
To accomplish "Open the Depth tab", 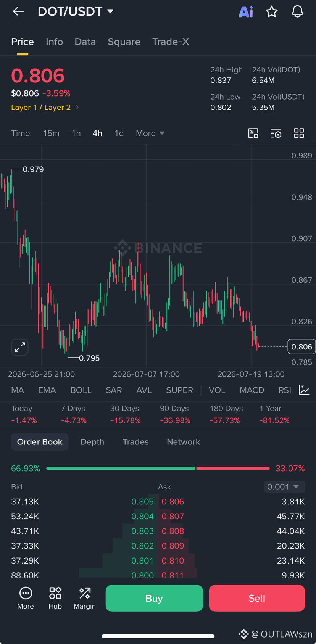I will click(92, 442).
